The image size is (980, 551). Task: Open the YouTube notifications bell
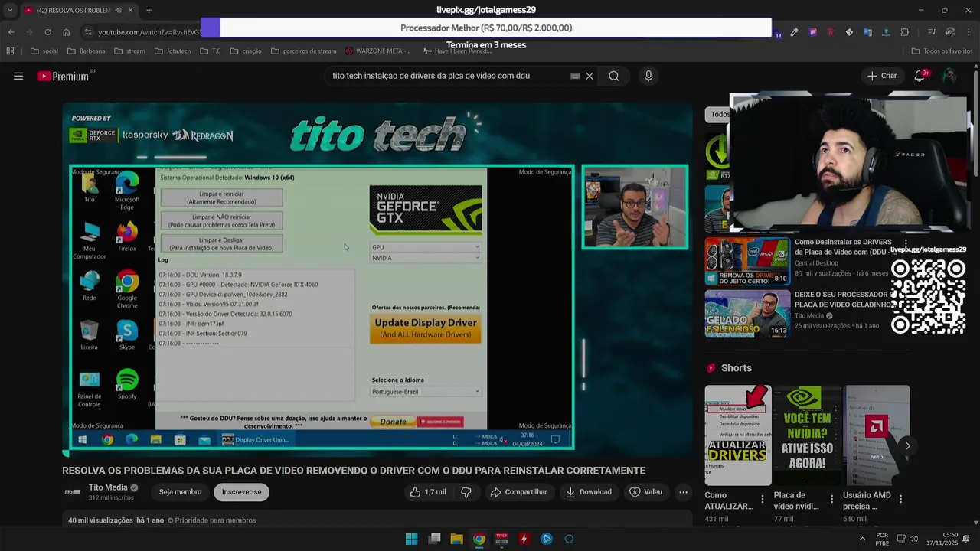[x=920, y=76]
